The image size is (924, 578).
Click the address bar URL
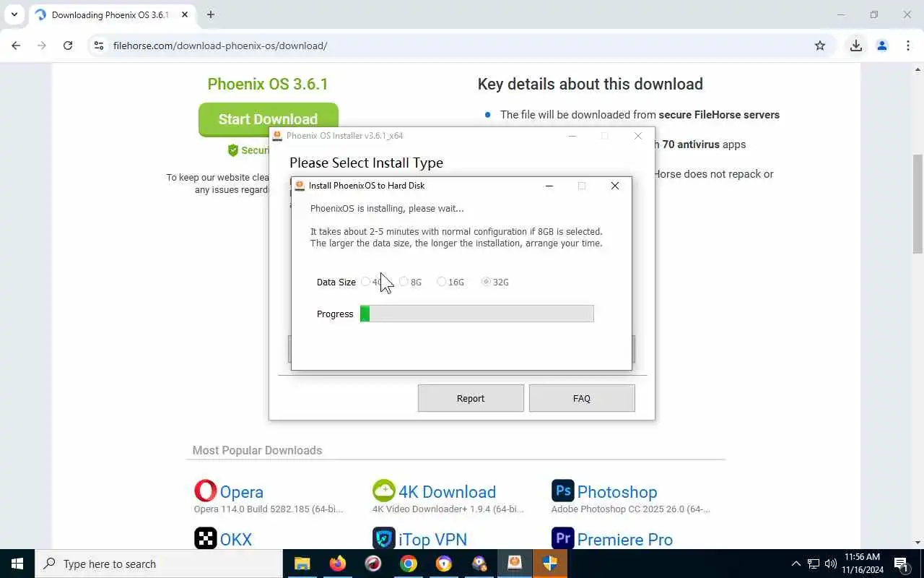(220, 46)
